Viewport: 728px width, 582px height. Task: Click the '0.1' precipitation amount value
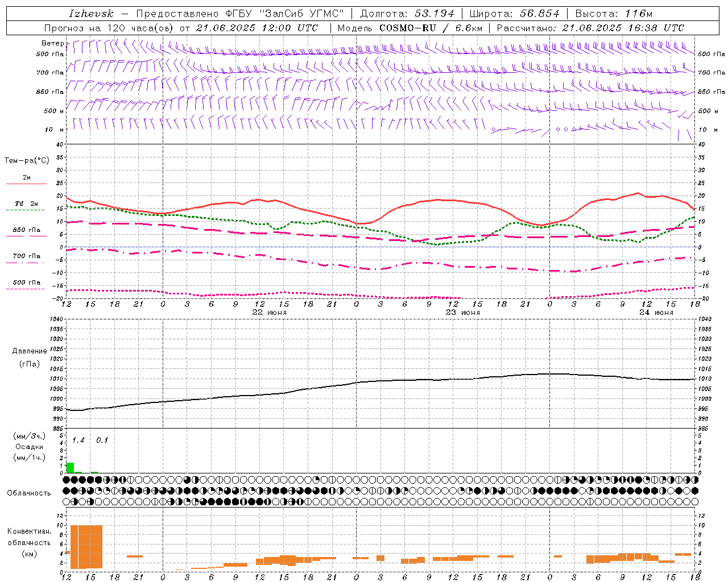pyautogui.click(x=102, y=440)
